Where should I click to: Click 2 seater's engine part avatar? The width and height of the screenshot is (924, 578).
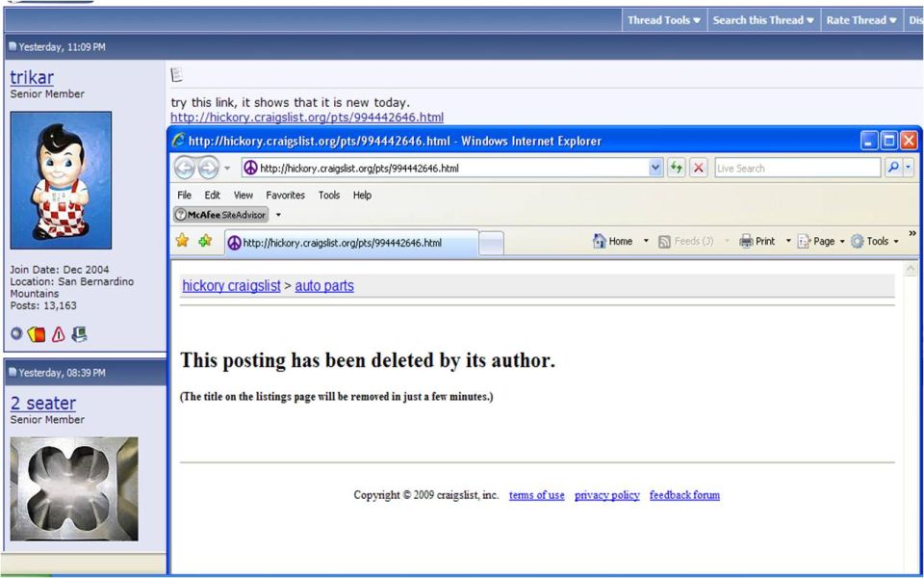click(74, 489)
